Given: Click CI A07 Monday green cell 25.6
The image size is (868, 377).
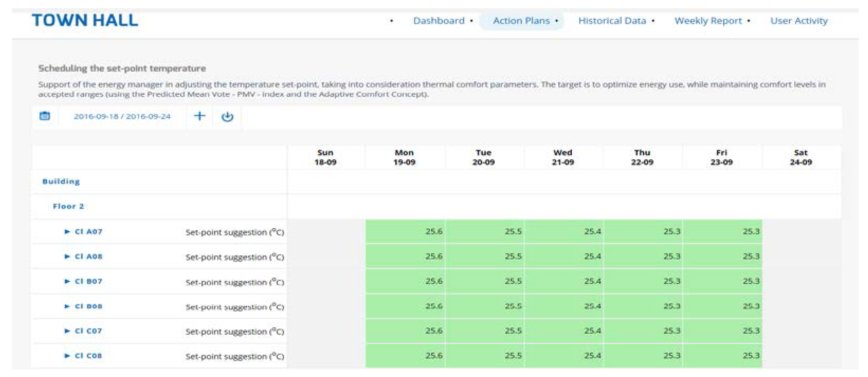Looking at the screenshot, I should (405, 231).
